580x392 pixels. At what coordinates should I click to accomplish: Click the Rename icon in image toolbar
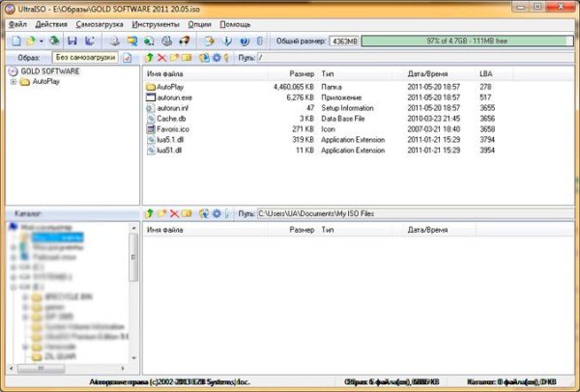(187, 58)
